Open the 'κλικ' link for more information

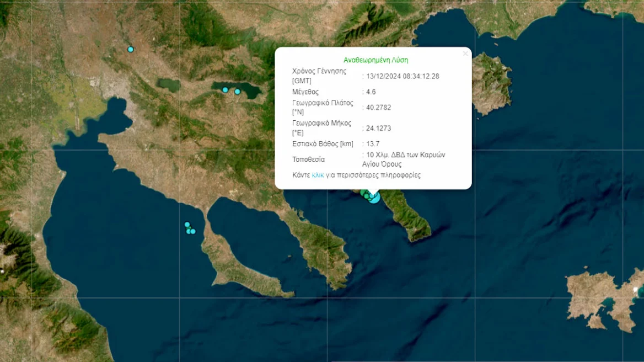[318, 175]
